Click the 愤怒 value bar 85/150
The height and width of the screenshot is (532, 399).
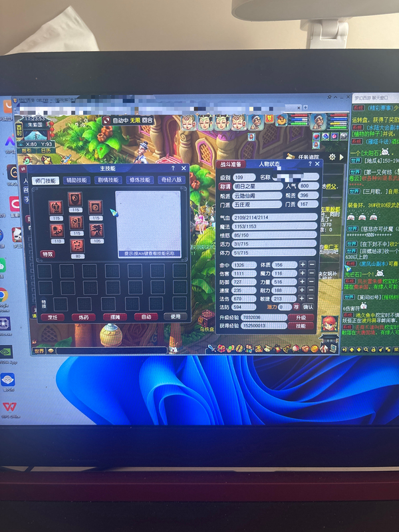[x=275, y=235]
